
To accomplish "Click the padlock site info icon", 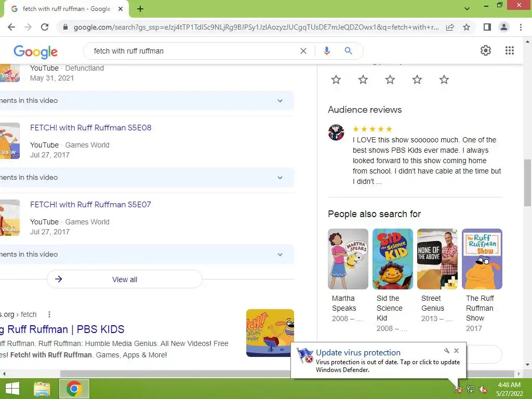I will (65, 27).
